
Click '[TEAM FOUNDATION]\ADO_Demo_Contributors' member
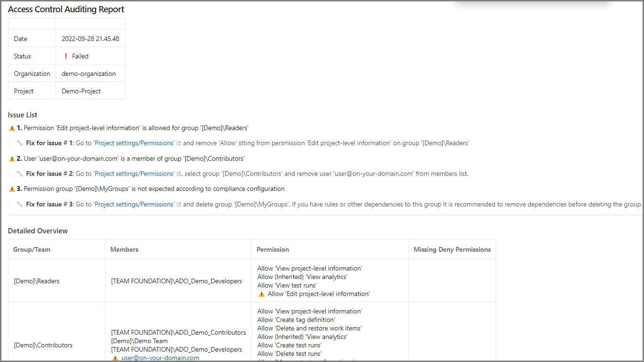[179, 332]
